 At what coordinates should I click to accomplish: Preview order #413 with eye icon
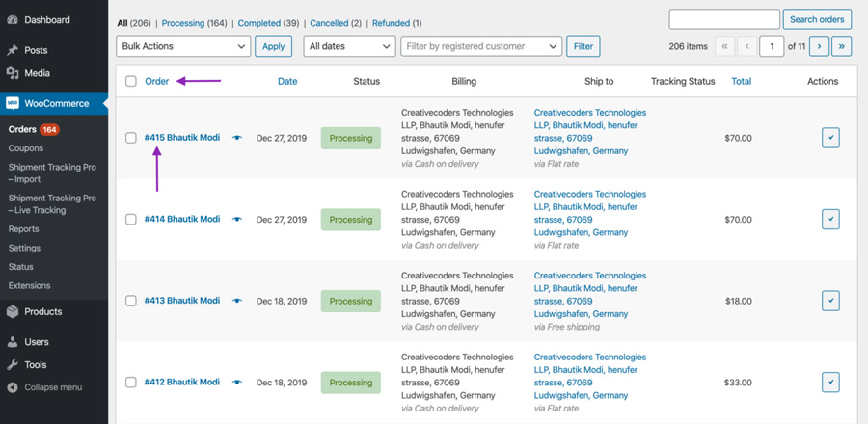237,301
